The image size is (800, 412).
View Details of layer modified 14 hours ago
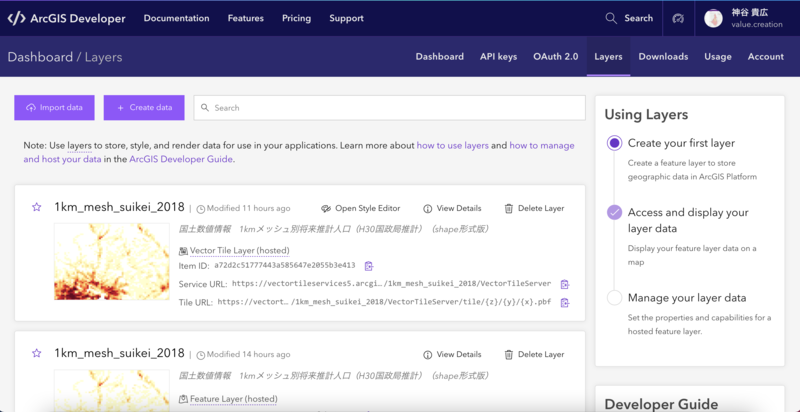click(x=452, y=354)
